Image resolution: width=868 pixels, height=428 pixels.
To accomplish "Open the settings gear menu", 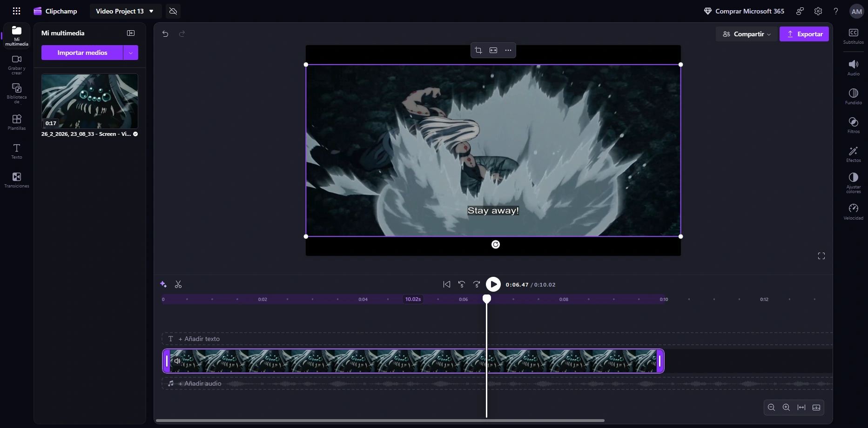I will [818, 11].
